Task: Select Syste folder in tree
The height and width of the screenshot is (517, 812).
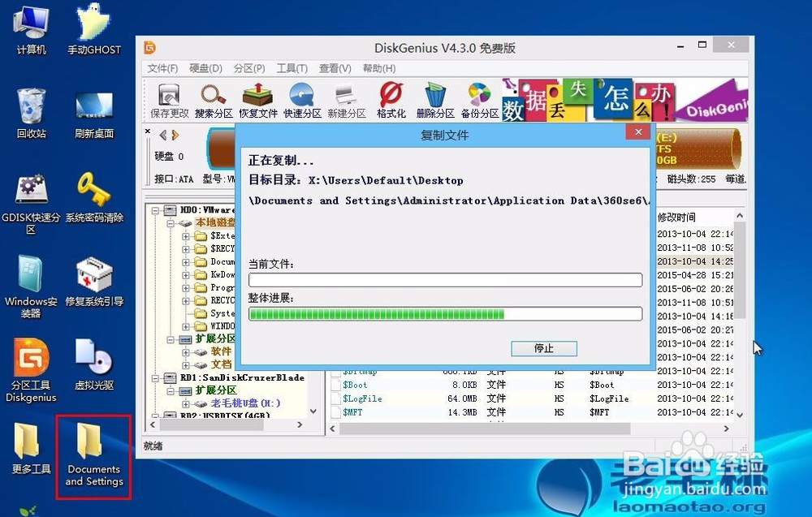Action: [x=222, y=313]
